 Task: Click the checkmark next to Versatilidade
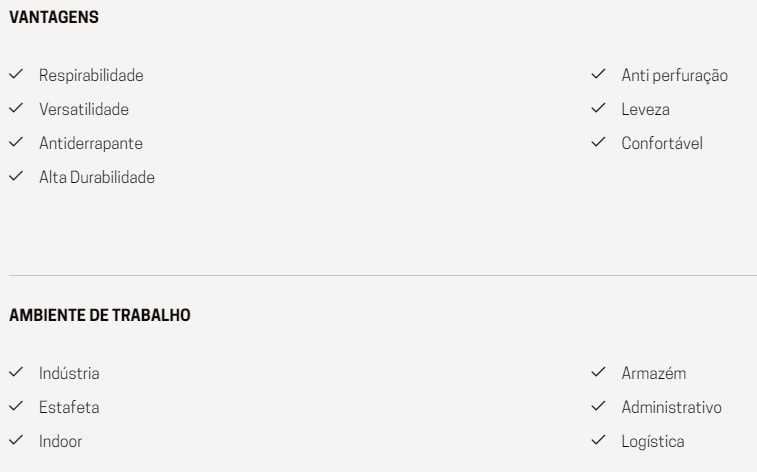(x=16, y=108)
